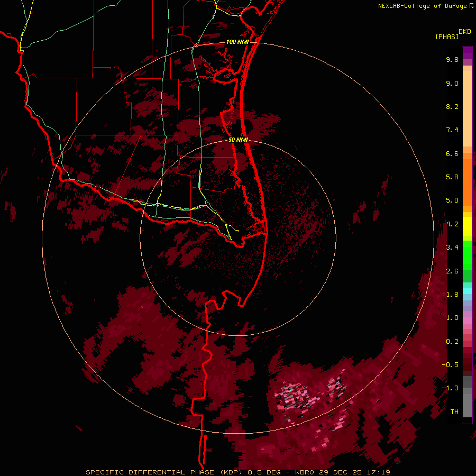Click the 7.4 value on the color scale
Viewport: 476px width, 476px height.
tap(452, 130)
